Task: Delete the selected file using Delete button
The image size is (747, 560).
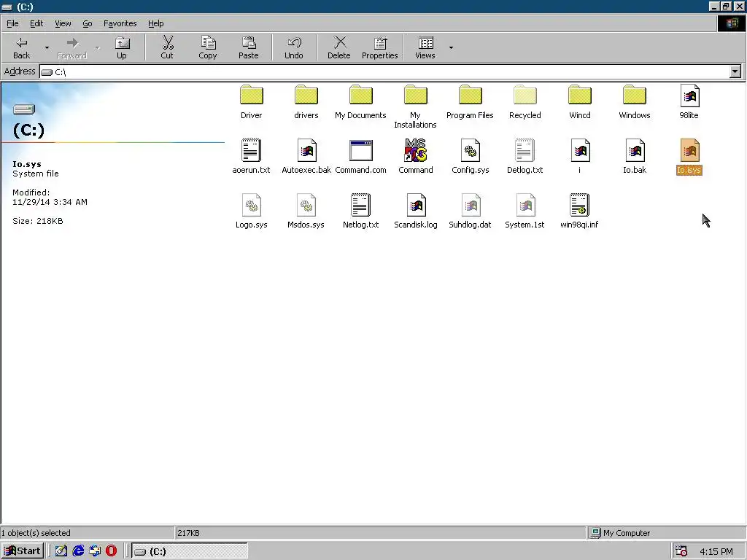Action: point(338,47)
